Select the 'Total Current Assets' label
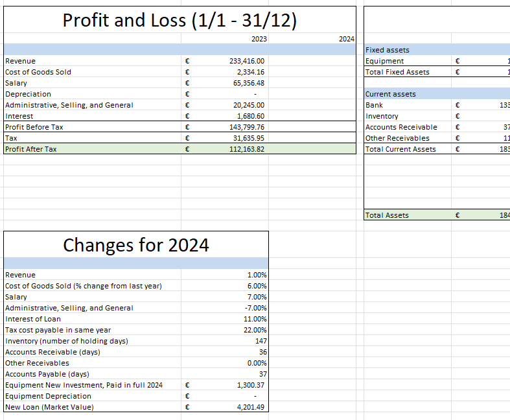Image resolution: width=510 pixels, height=420 pixels. 400,150
